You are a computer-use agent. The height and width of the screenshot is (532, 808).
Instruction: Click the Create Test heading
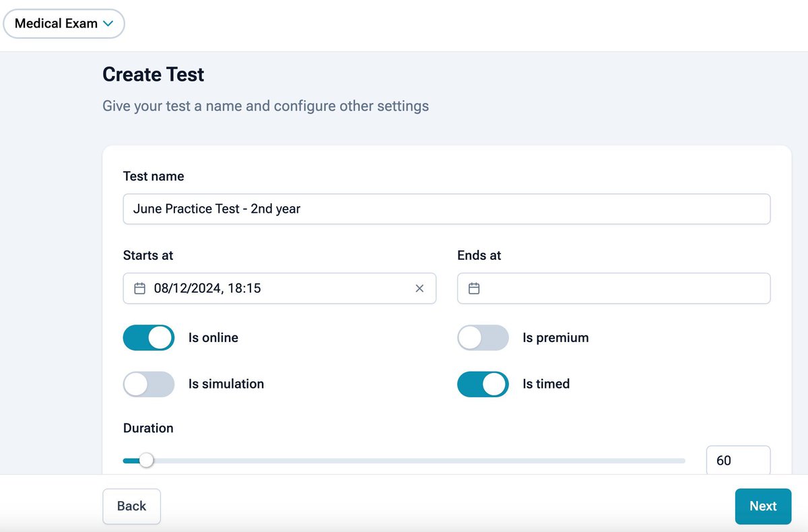pyautogui.click(x=153, y=74)
